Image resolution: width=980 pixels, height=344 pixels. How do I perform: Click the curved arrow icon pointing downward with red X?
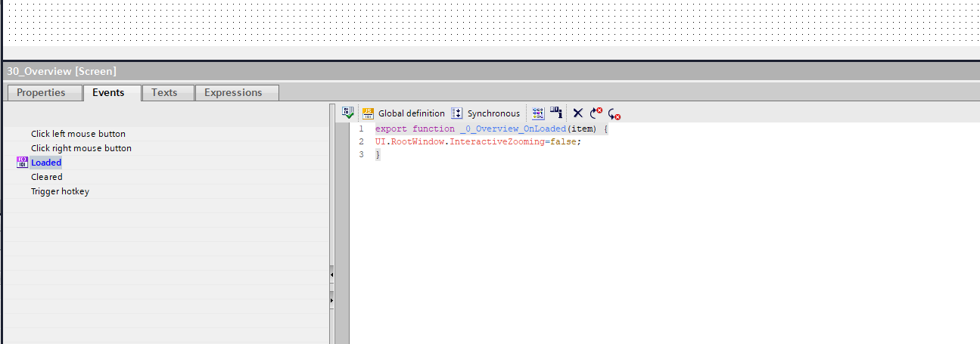[614, 114]
